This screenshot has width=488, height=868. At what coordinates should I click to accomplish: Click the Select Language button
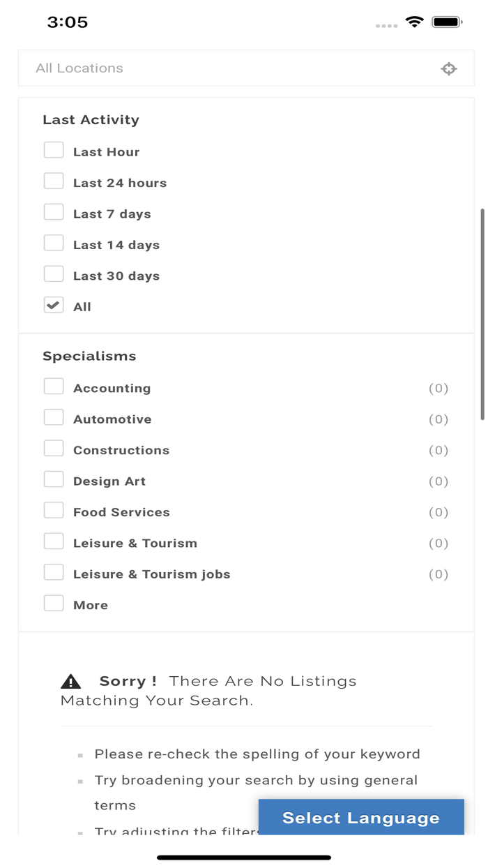[361, 817]
